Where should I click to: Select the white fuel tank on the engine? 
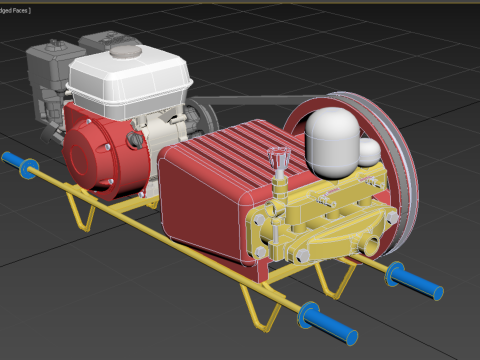(130, 83)
